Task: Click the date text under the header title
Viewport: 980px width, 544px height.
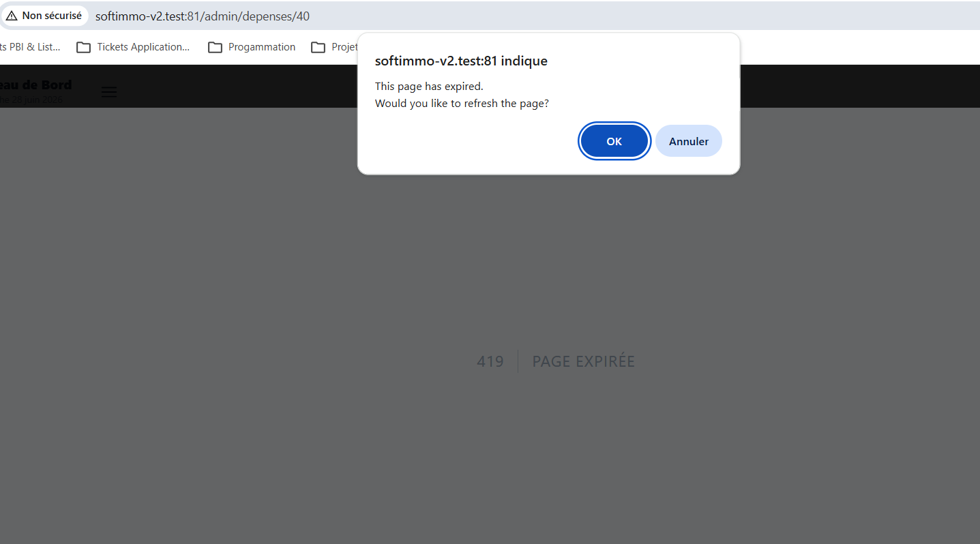Action: 31,100
